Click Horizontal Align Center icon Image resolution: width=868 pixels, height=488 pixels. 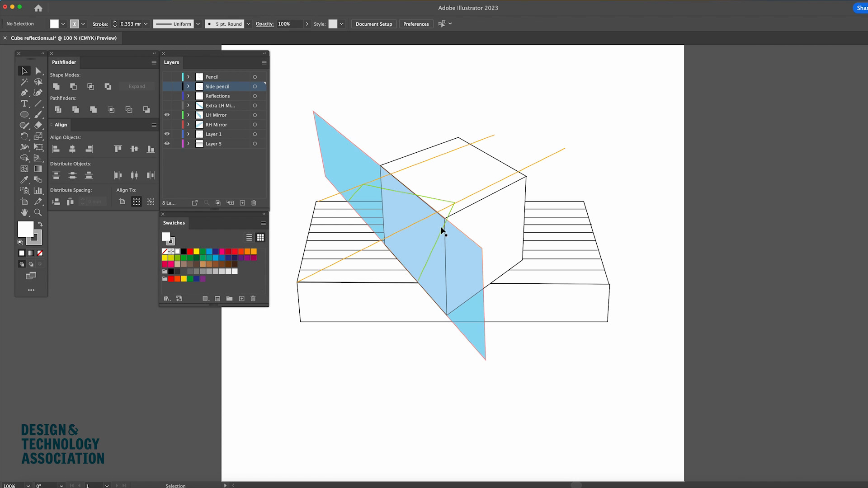[72, 149]
